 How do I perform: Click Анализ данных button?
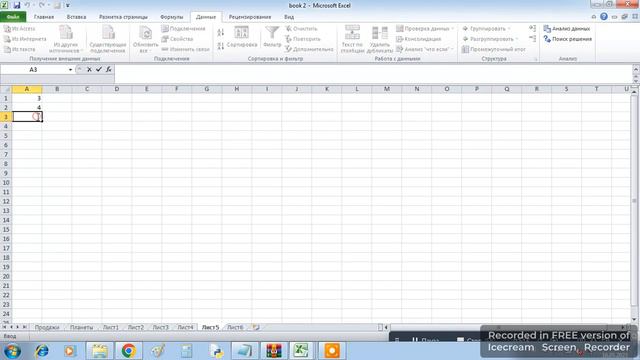567,29
